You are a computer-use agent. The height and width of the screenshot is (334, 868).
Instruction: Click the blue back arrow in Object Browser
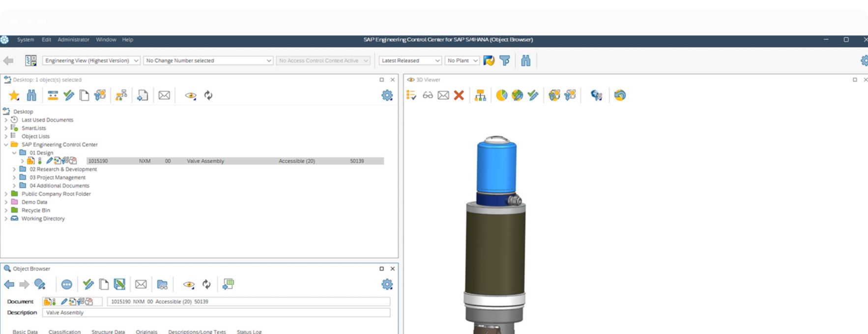pos(9,284)
